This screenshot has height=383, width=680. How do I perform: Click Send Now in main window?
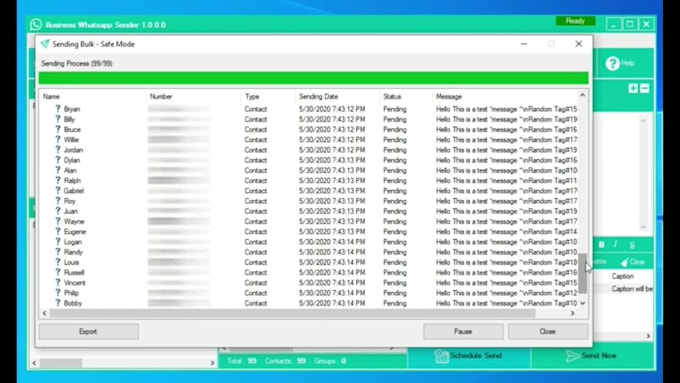[592, 356]
